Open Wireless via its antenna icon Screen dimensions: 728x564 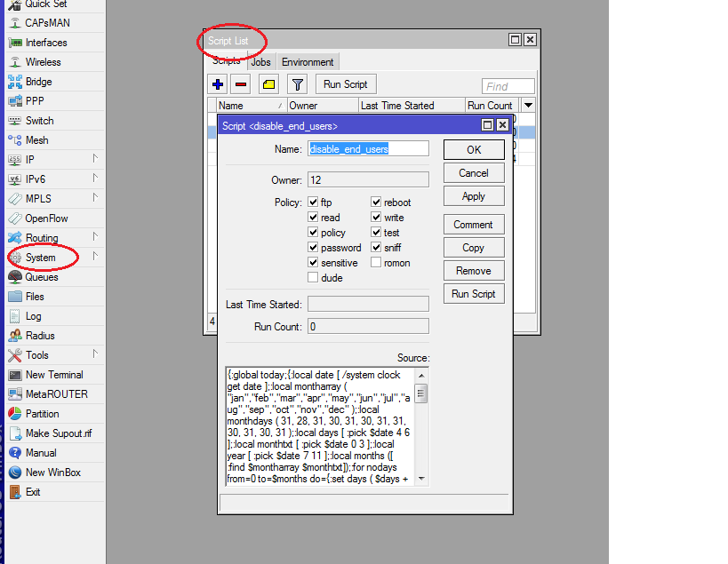pos(15,62)
